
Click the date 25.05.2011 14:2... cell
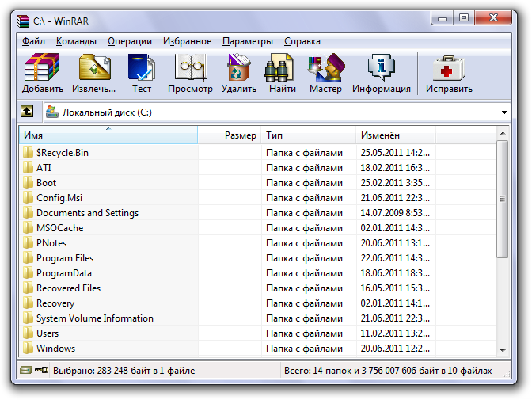395,152
